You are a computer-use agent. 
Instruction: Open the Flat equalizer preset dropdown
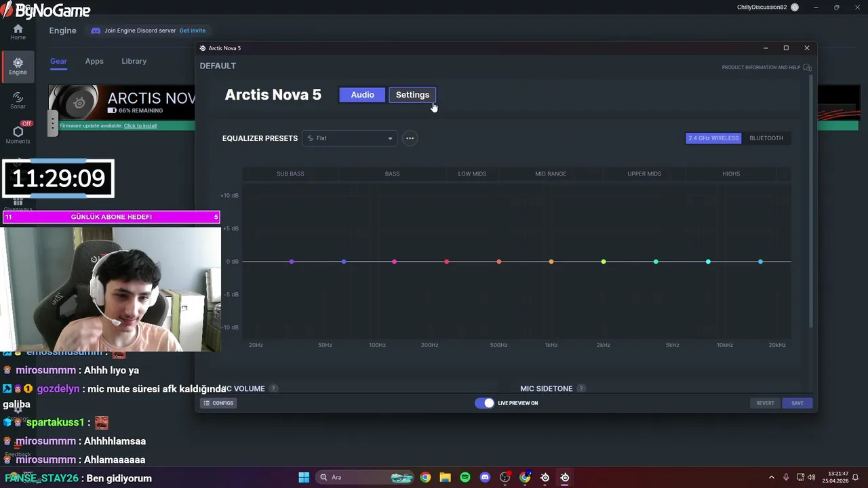(x=350, y=138)
